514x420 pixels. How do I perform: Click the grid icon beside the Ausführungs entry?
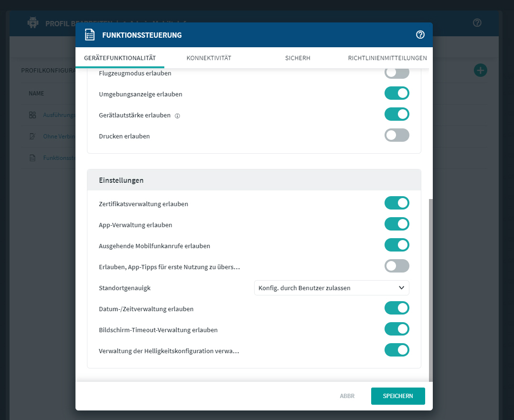pos(32,115)
